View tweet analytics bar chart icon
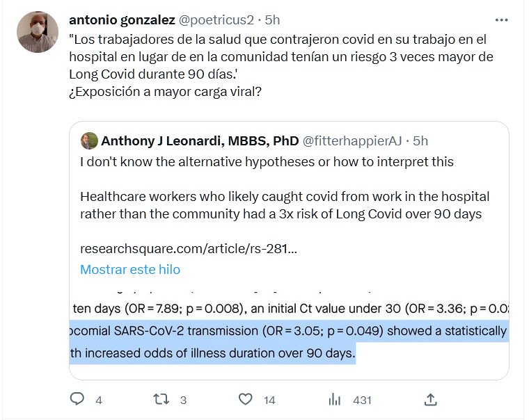The height and width of the screenshot is (420, 529). coord(335,399)
